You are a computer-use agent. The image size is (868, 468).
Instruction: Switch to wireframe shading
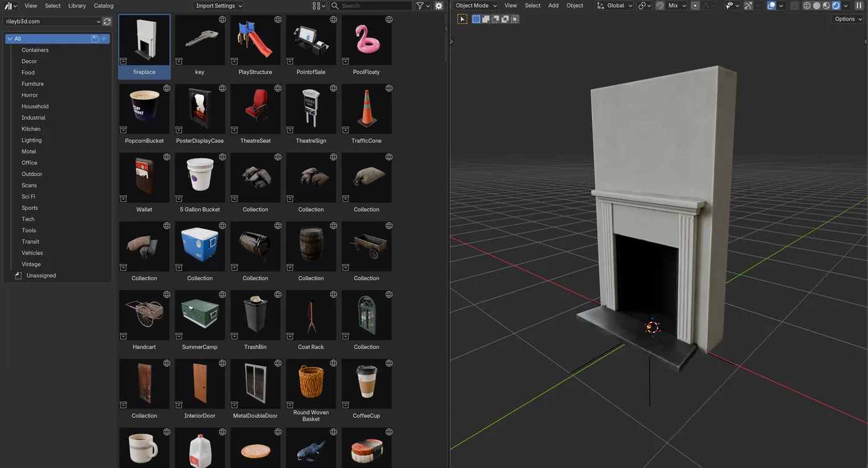click(807, 6)
